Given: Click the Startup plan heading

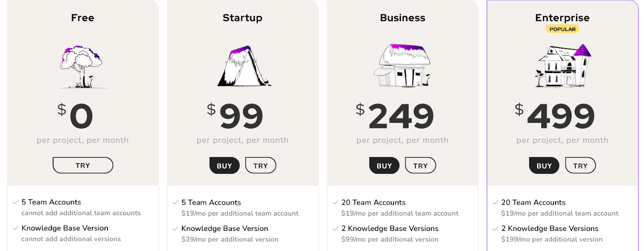Looking at the screenshot, I should [242, 18].
